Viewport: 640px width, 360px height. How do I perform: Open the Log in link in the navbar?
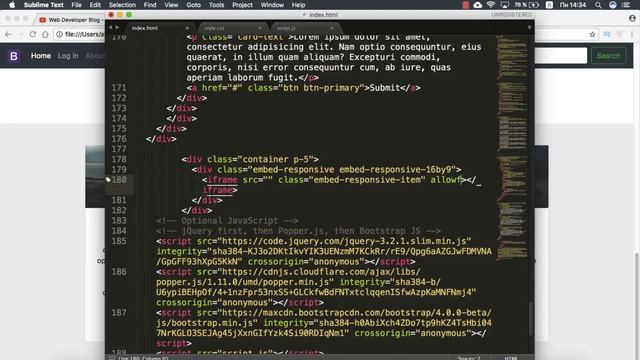[68, 56]
